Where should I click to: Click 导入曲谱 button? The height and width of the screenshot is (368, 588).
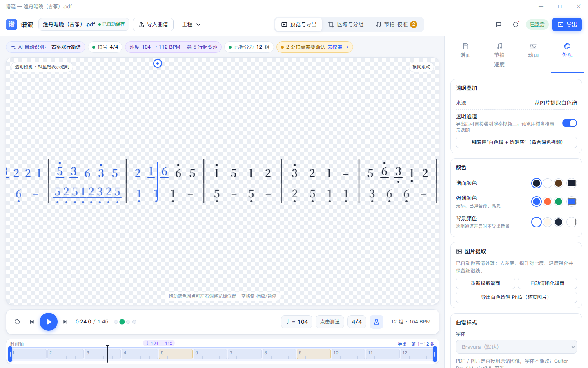coord(153,25)
